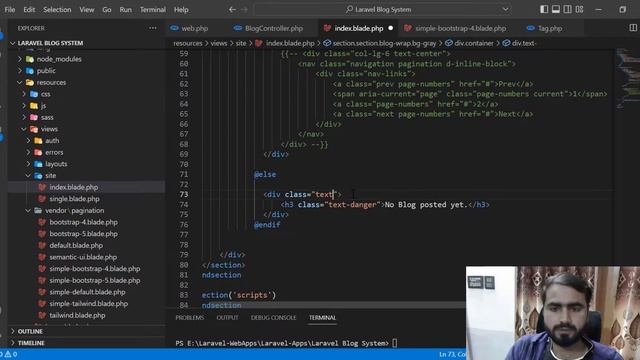Viewport: 640px width, 360px height.
Task: Collapse the resources folder
Action: (x=51, y=82)
